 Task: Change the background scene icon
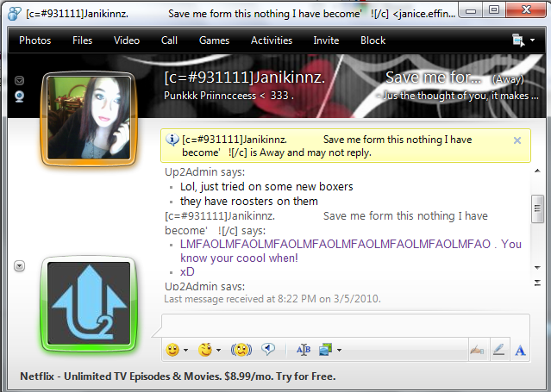[325, 350]
